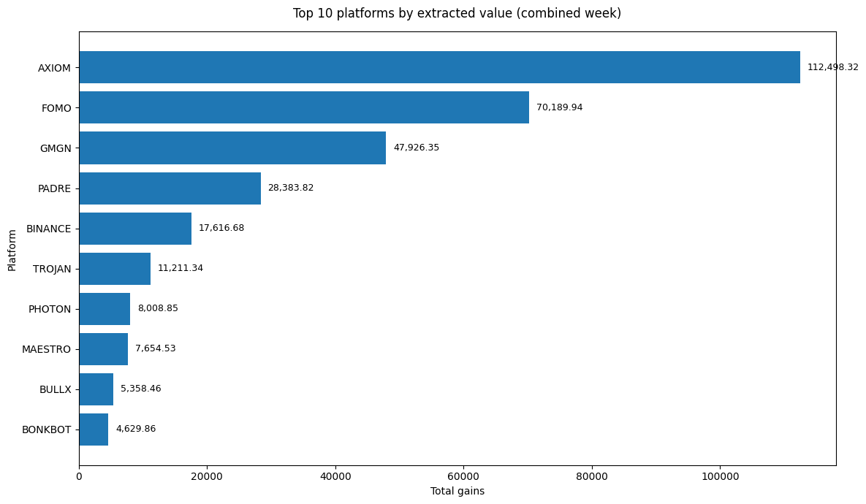Screen dimensions: 866x504
Task: Click the x-axis tick label 40000
Action: [335, 476]
